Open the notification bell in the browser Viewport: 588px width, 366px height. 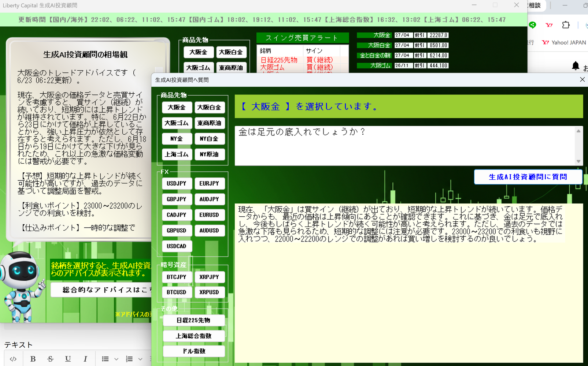[576, 66]
